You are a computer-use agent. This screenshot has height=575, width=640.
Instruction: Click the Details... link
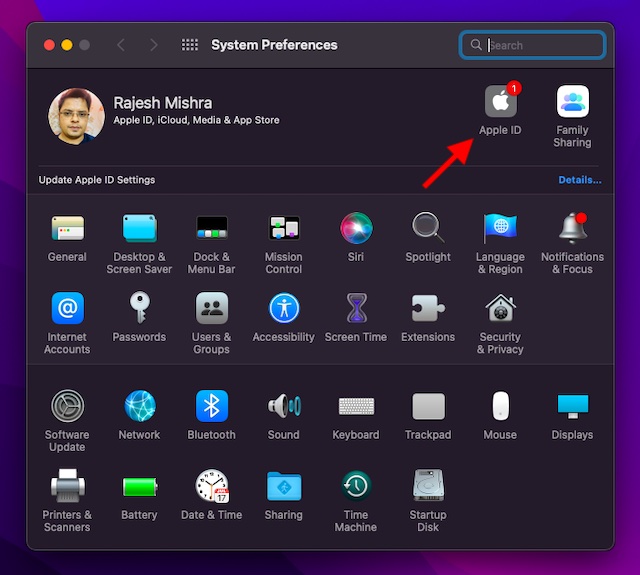[580, 180]
